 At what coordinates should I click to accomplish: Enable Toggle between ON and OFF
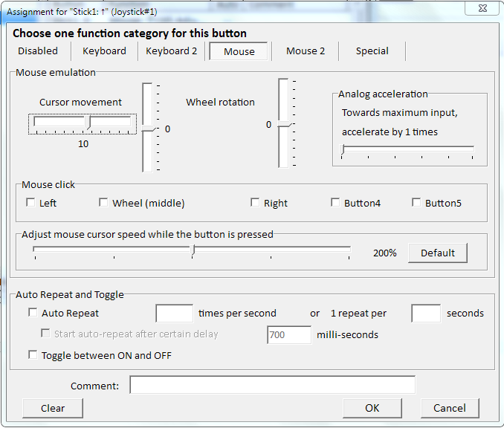point(33,355)
